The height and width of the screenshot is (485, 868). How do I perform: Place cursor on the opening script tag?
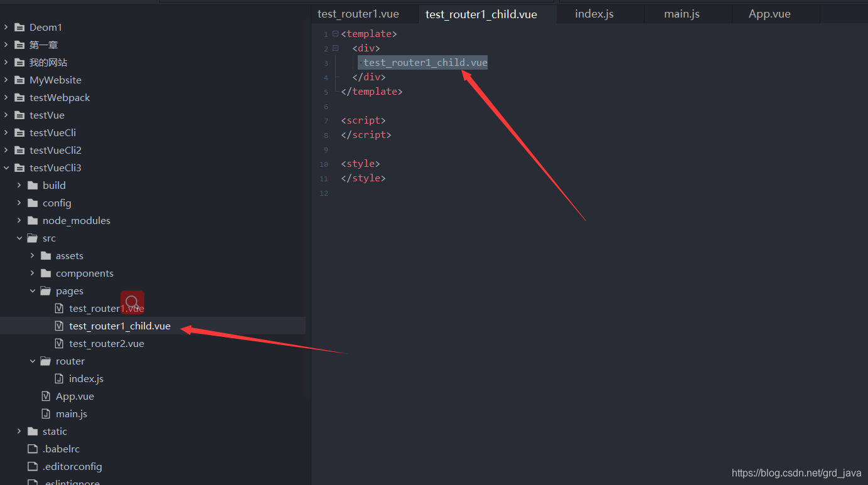click(363, 120)
